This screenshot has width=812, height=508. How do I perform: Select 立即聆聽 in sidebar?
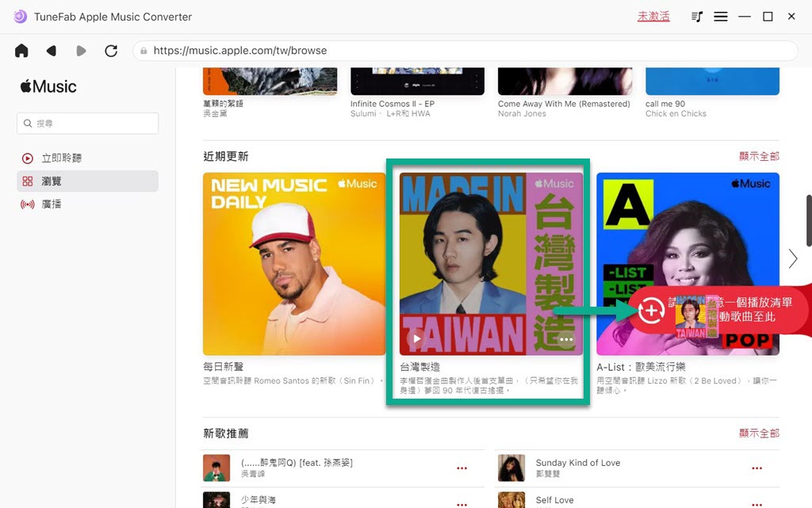[x=87, y=159]
